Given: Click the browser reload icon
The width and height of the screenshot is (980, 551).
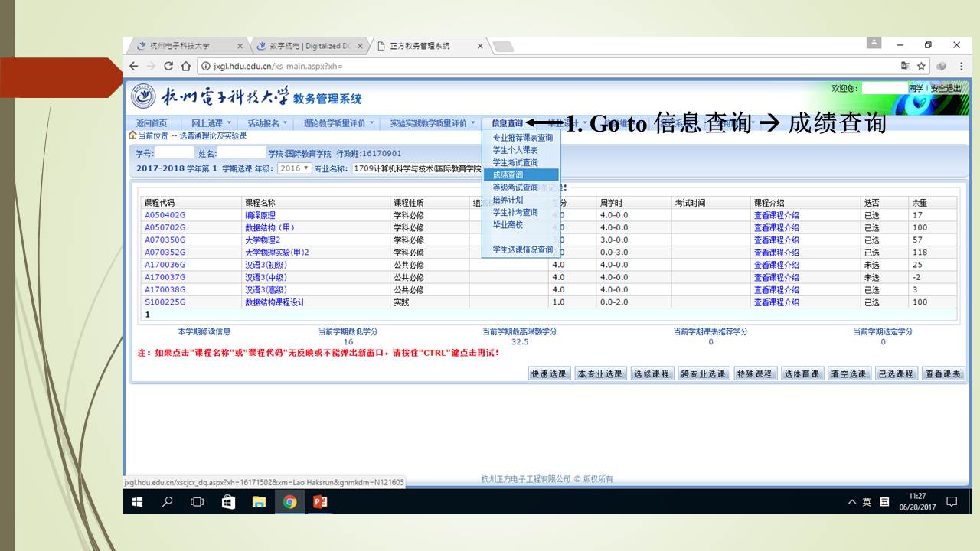Looking at the screenshot, I should 168,67.
